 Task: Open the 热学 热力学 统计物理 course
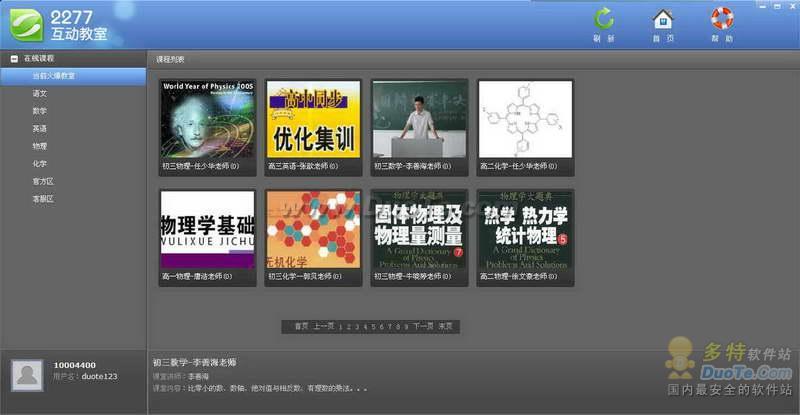[525, 230]
